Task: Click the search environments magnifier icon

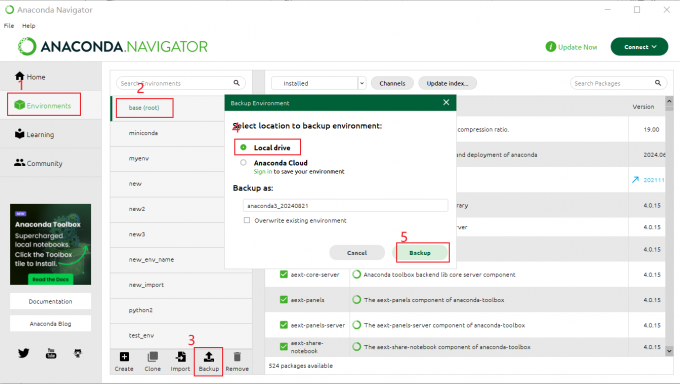Action: 236,83
